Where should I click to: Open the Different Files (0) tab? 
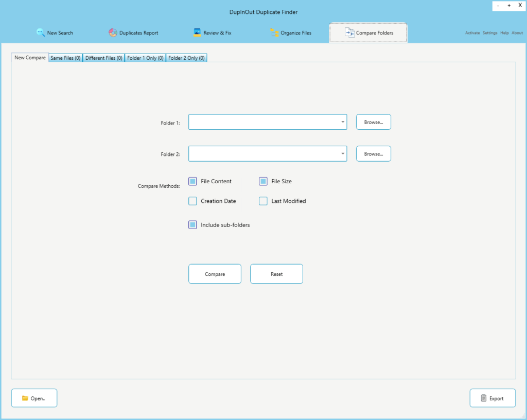[104, 58]
